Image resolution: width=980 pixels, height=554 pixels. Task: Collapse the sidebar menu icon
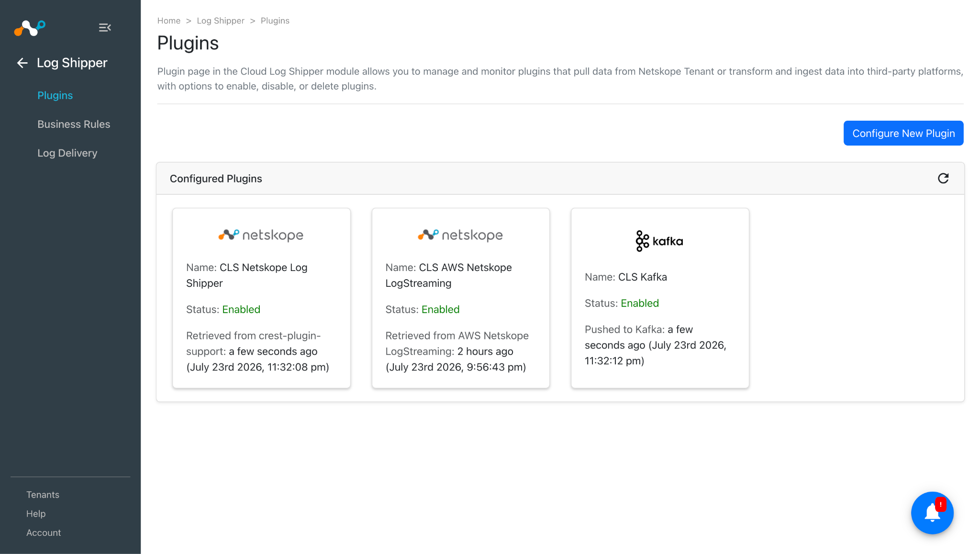click(x=105, y=28)
